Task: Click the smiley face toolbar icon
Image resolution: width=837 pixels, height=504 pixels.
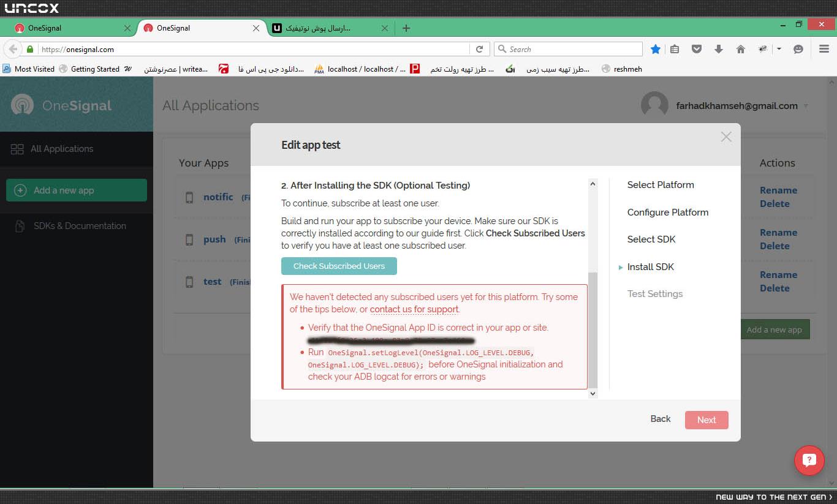Action: [798, 49]
